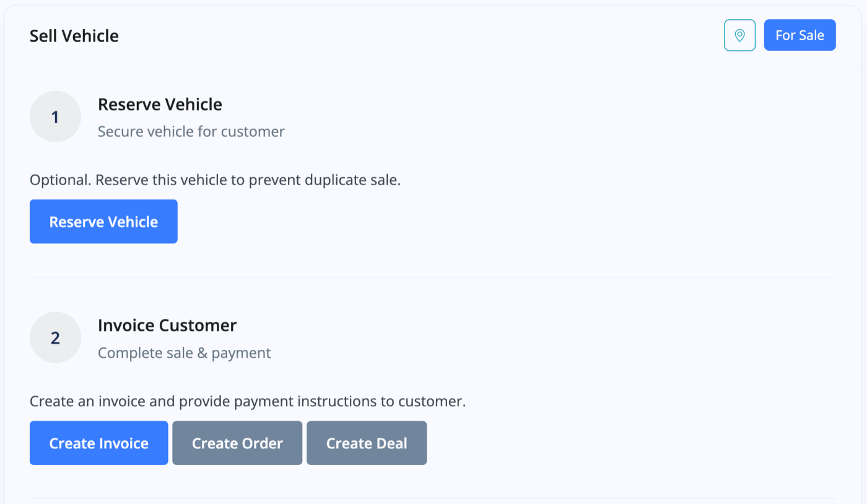Click the step 1 circle badge
The image size is (867, 504).
point(55,117)
